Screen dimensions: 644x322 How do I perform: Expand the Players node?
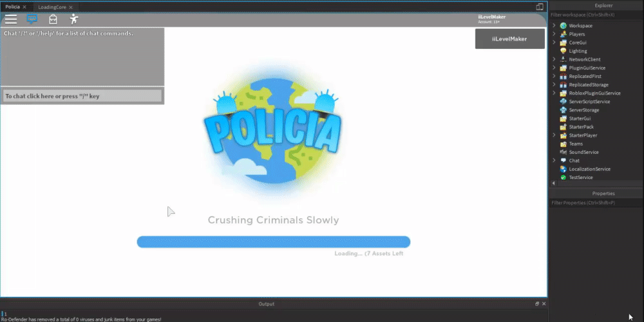coord(554,34)
